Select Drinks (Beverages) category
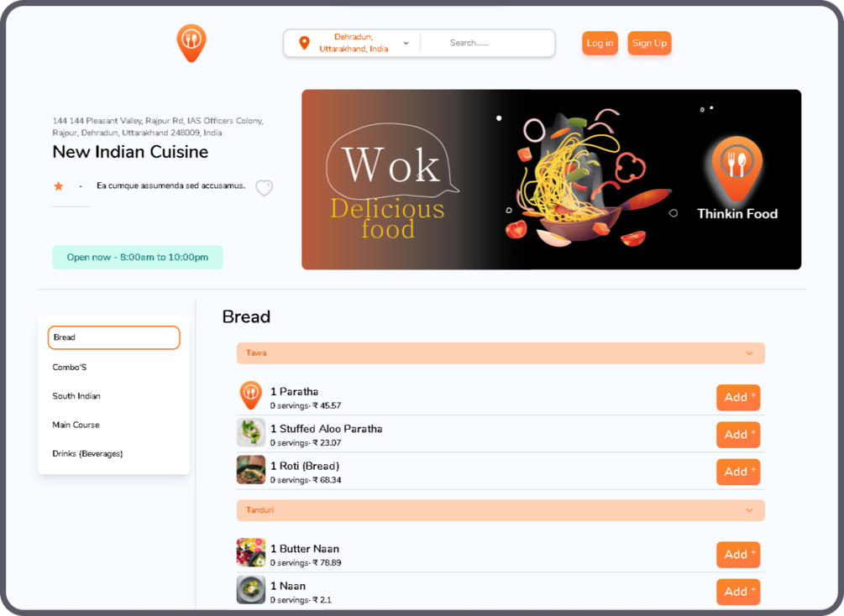The width and height of the screenshot is (844, 616). [x=87, y=453]
